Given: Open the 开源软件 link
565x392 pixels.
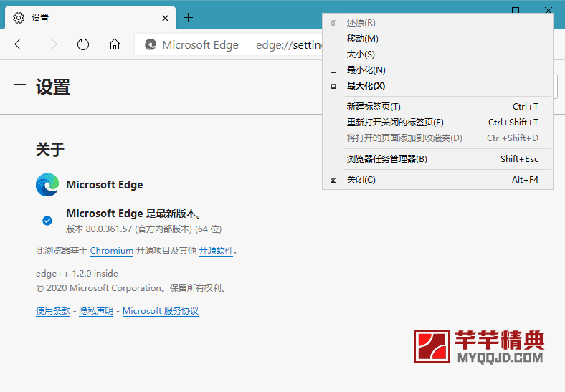Looking at the screenshot, I should point(217,251).
